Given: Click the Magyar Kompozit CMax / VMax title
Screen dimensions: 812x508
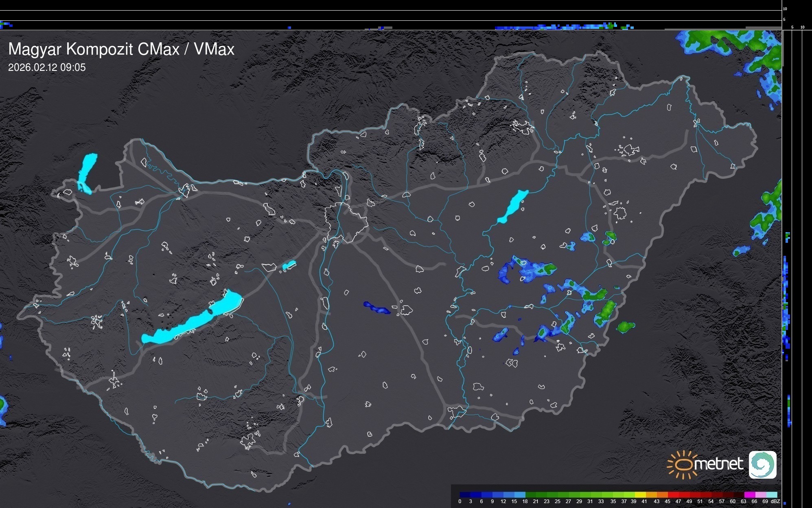Looking at the screenshot, I should [x=121, y=49].
